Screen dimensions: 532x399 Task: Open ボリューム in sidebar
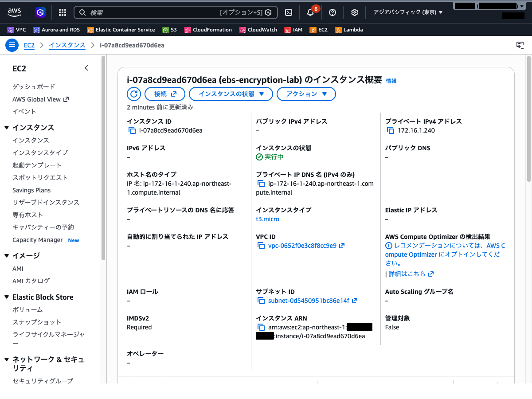coord(27,309)
